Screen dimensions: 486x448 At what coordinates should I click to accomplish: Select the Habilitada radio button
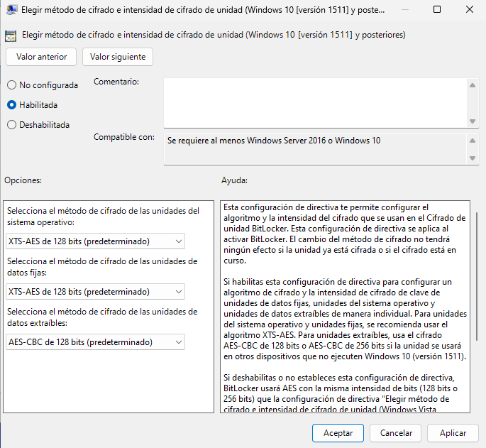pyautogui.click(x=11, y=105)
